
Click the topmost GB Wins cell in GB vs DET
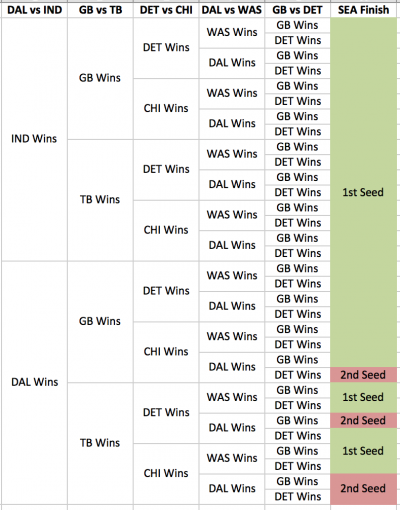coord(297,25)
